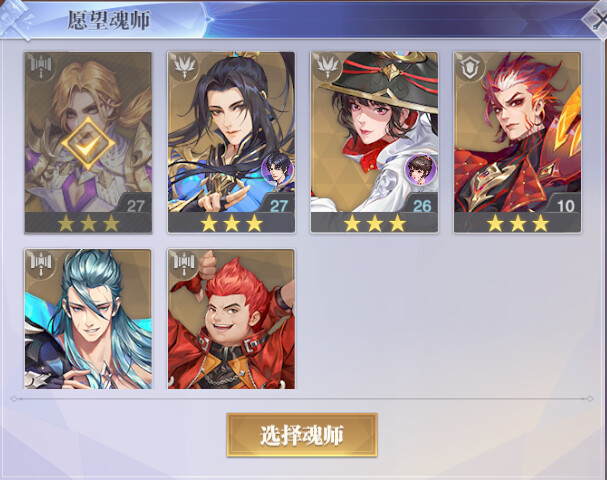Click class icon on blue-haired character card
This screenshot has height=480, width=607.
tap(41, 264)
